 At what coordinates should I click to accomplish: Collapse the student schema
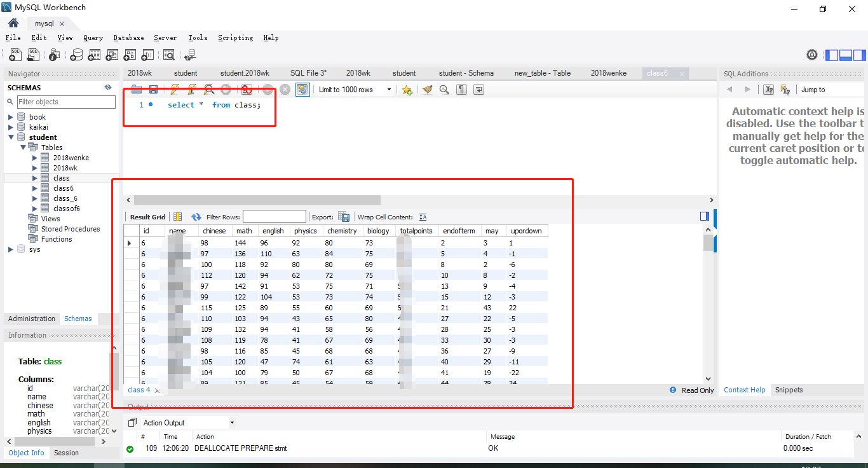pos(11,137)
